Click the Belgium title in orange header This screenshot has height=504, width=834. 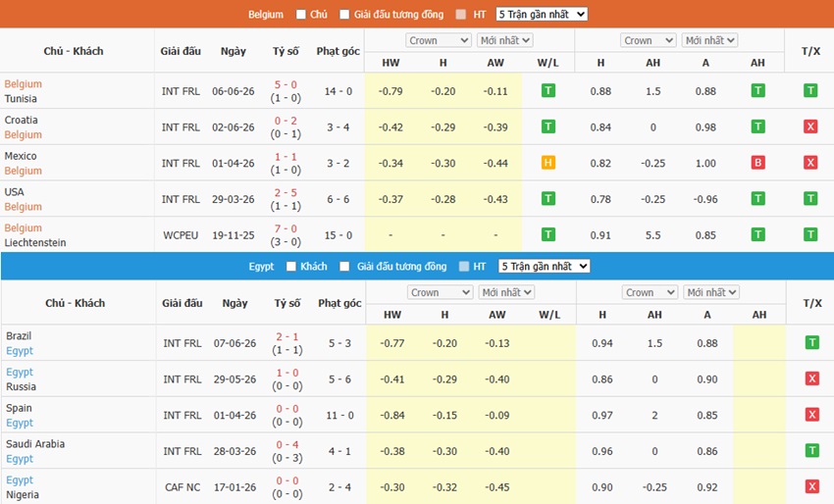[x=266, y=15]
